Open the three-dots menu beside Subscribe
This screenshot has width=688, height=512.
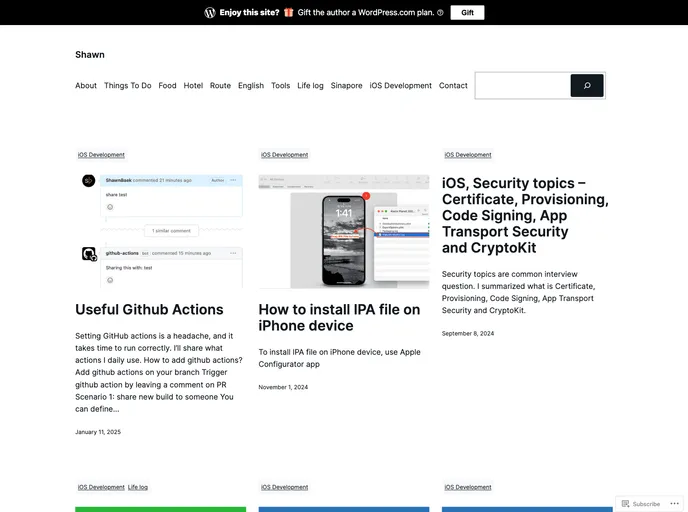[x=674, y=504]
